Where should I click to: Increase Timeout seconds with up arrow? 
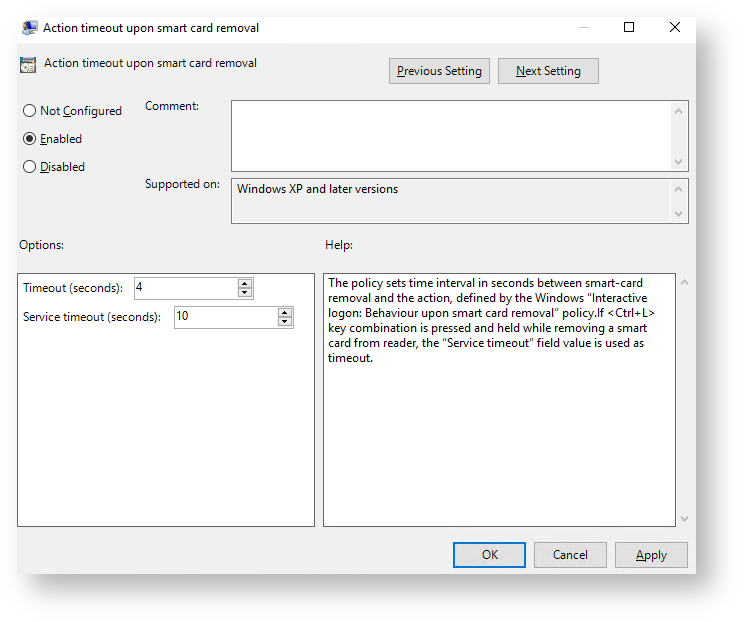coord(245,283)
